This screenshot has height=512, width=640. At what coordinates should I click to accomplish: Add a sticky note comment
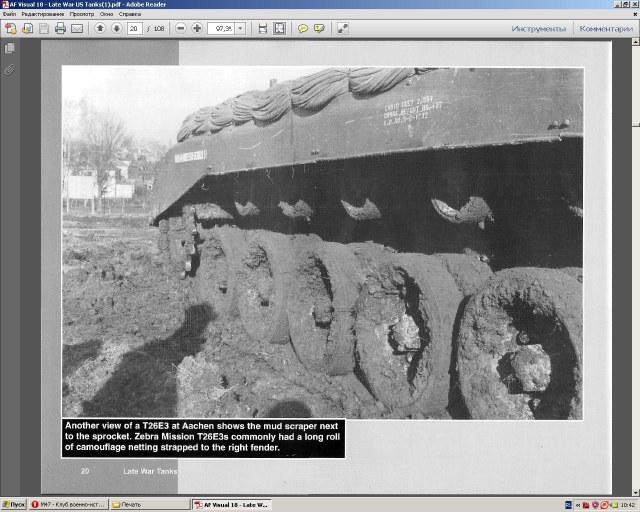click(x=303, y=28)
